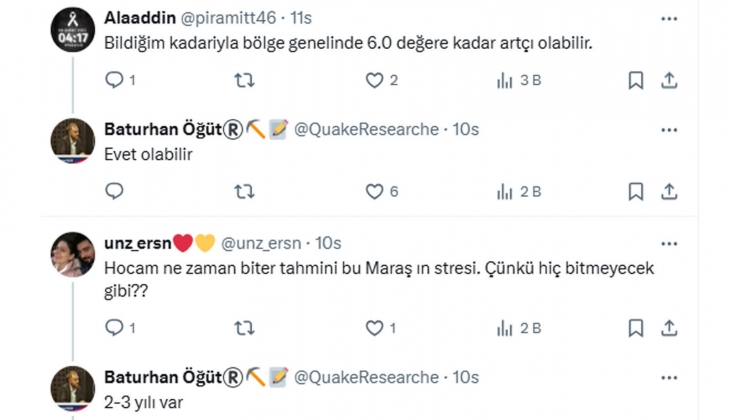The width and height of the screenshot is (730, 420).
Task: Bookmark Alaaddin's tweet
Action: [x=635, y=81]
